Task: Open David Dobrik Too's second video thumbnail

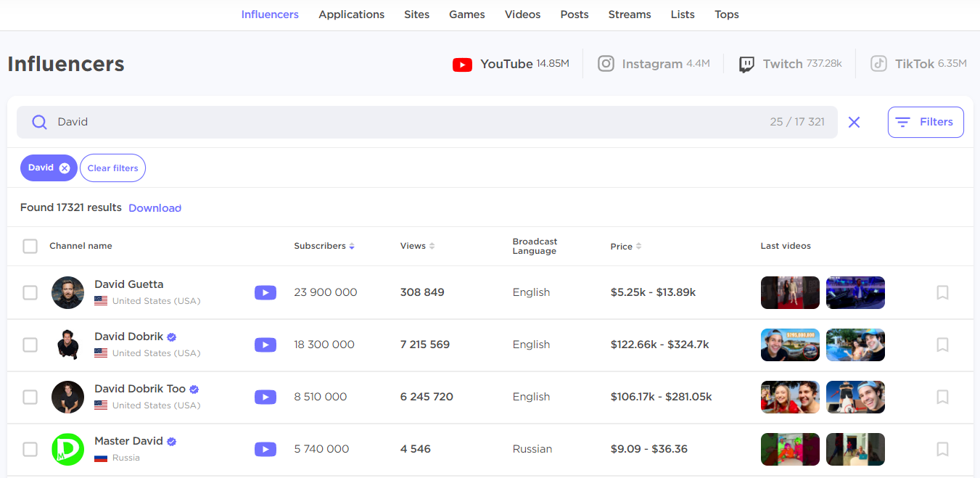Action: (x=856, y=397)
